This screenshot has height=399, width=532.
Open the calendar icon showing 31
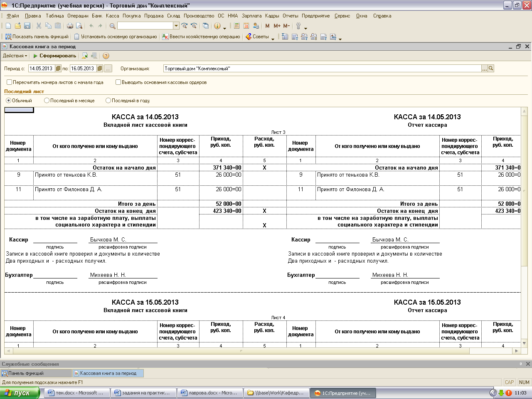246,26
